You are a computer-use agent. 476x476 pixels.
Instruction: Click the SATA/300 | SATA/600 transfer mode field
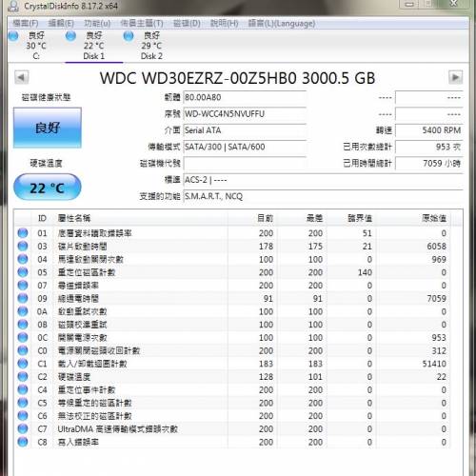click(245, 147)
